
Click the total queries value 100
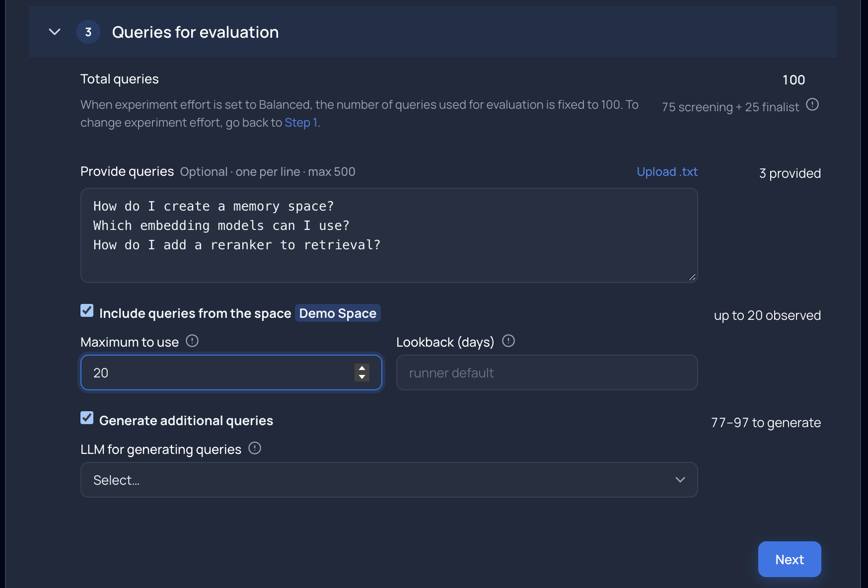coord(794,80)
